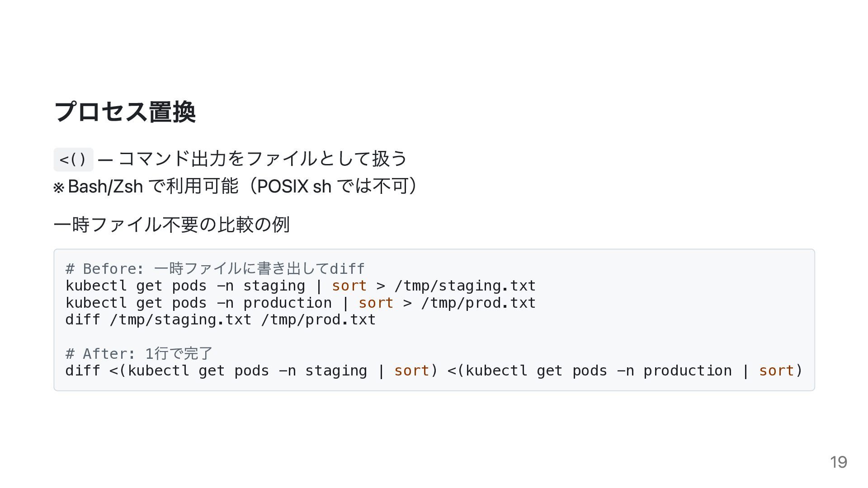Click the path /tmp/staging.txt after the redirect
Viewport: 868px width, 488px height.
465,286
